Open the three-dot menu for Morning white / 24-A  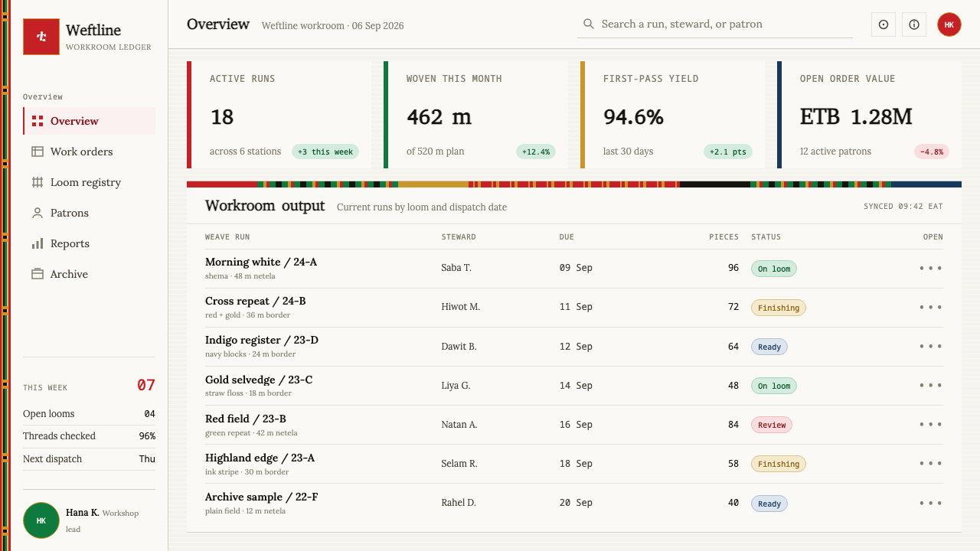930,269
